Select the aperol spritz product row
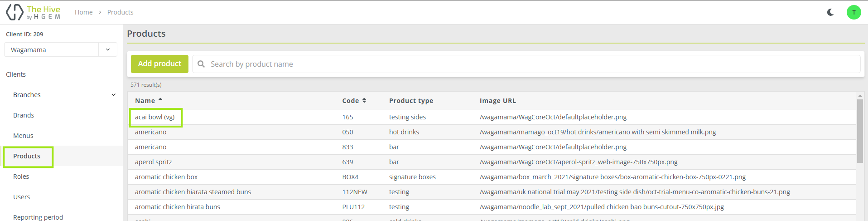The height and width of the screenshot is (221, 868). point(154,162)
